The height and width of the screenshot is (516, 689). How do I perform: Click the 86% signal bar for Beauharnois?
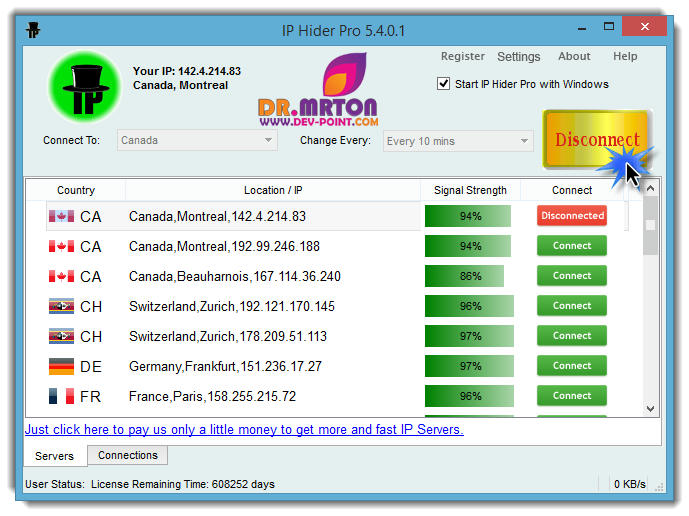464,276
